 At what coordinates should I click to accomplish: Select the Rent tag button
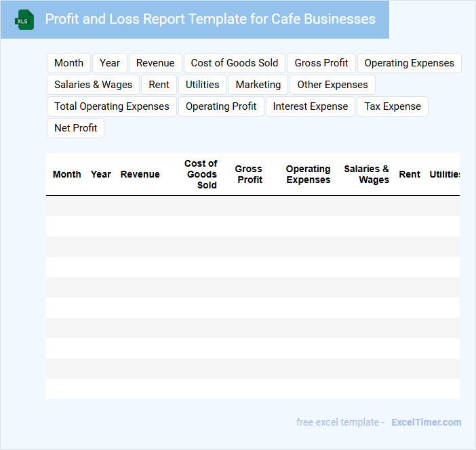point(159,85)
